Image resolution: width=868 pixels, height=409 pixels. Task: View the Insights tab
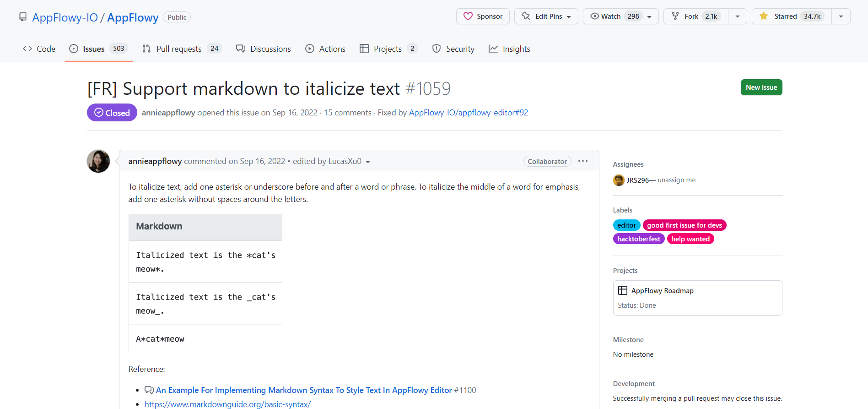[509, 49]
